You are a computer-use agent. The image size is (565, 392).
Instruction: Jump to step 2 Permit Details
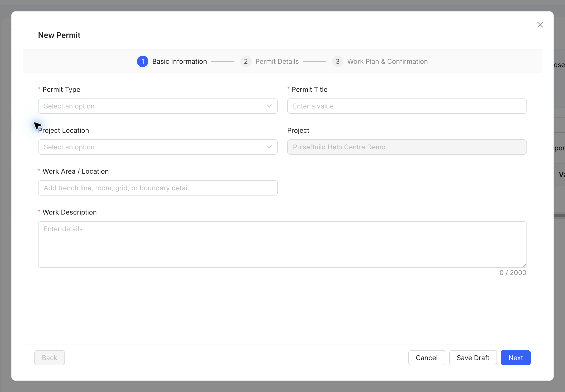click(x=269, y=61)
